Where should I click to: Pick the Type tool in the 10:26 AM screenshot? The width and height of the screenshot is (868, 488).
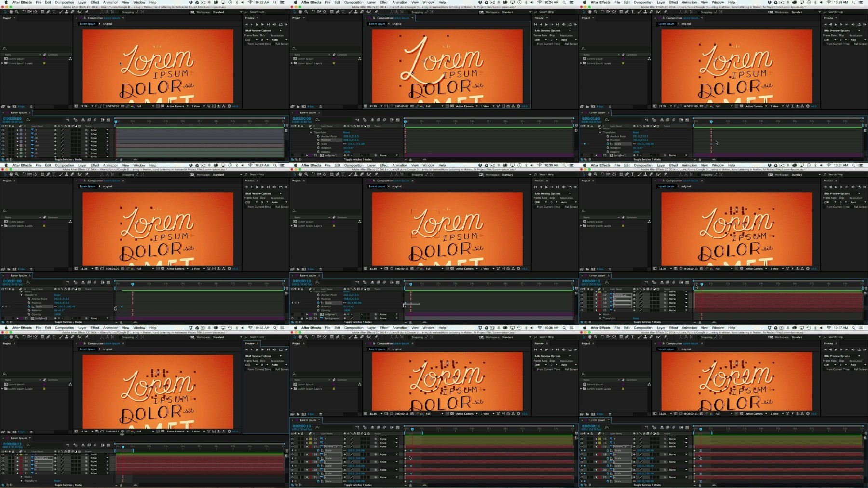(633, 12)
